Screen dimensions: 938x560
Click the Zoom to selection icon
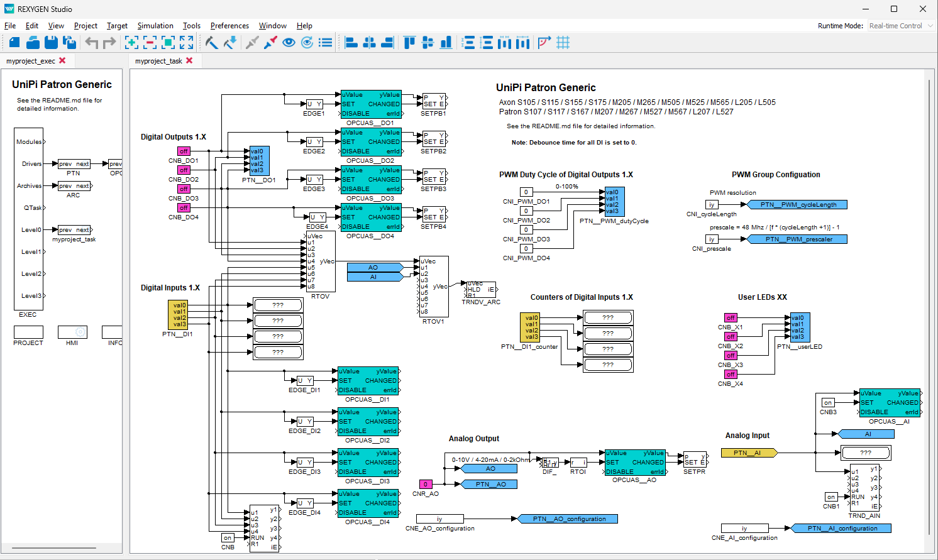[168, 43]
